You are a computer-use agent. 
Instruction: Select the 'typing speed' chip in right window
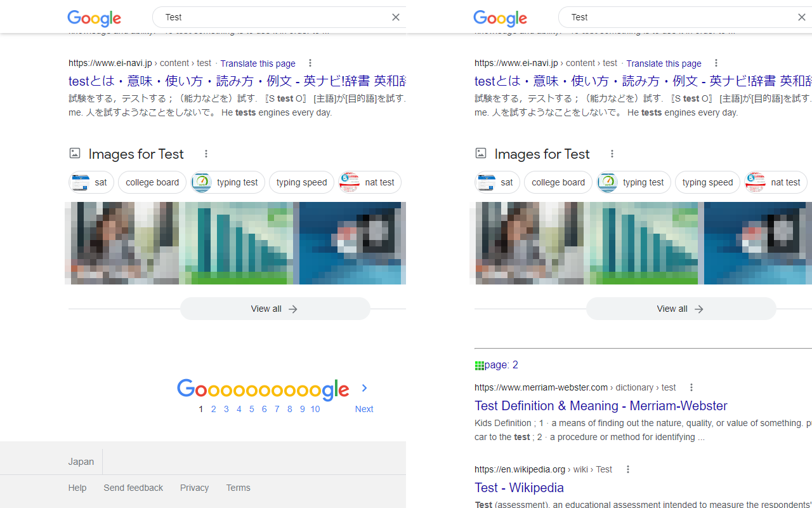tap(707, 182)
